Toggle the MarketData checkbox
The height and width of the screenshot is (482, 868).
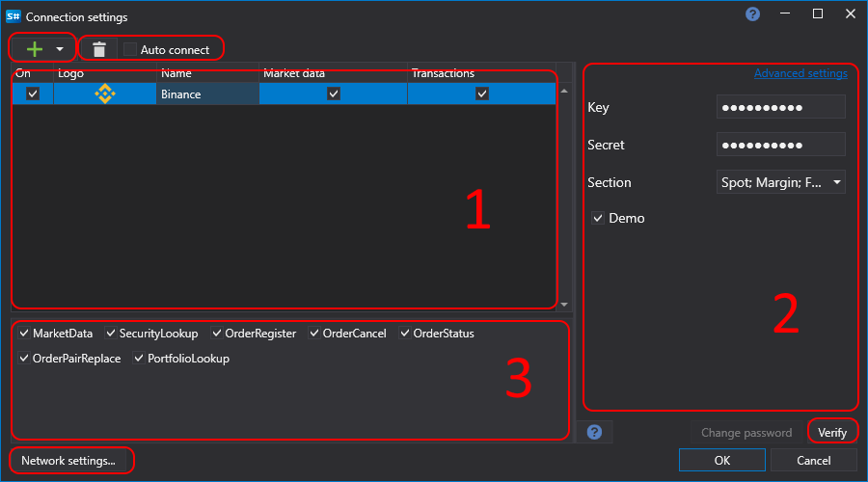tap(24, 334)
